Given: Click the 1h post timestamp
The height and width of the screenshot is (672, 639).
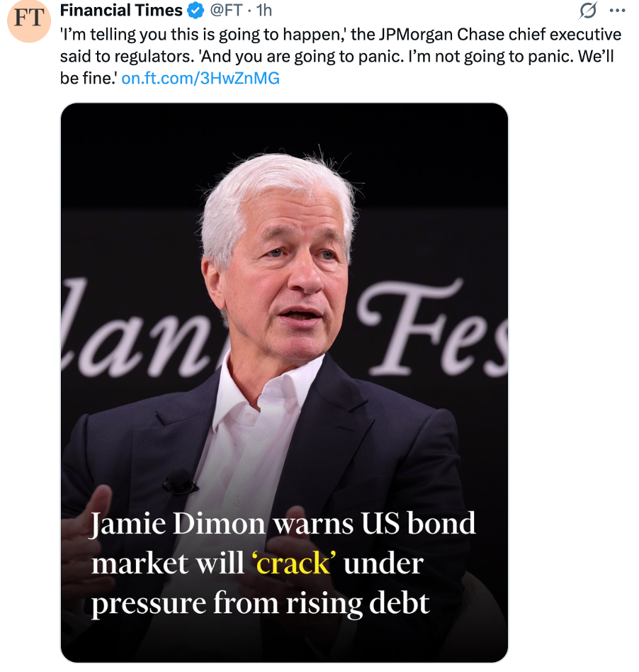Looking at the screenshot, I should pyautogui.click(x=264, y=11).
